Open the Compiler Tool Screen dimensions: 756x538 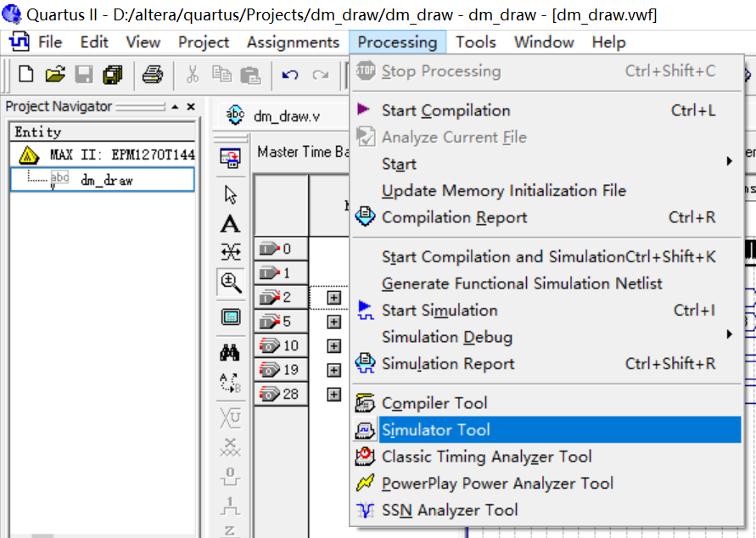(546, 403)
